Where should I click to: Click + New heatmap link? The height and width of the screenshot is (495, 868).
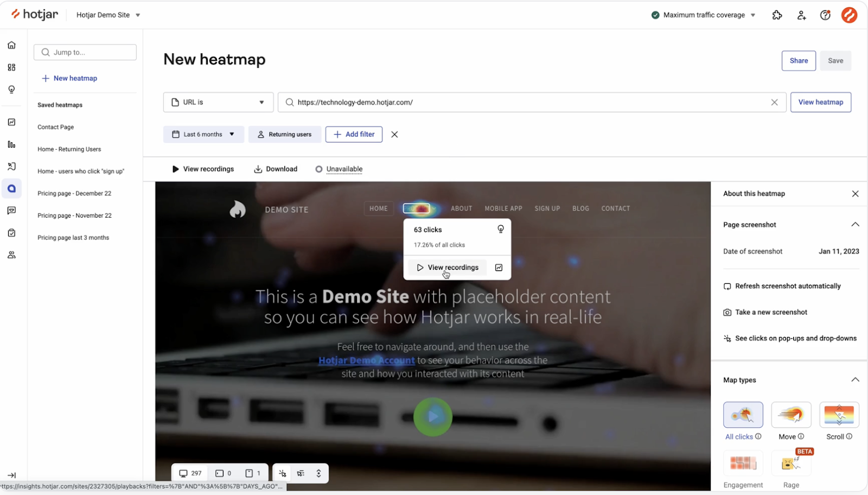(69, 78)
